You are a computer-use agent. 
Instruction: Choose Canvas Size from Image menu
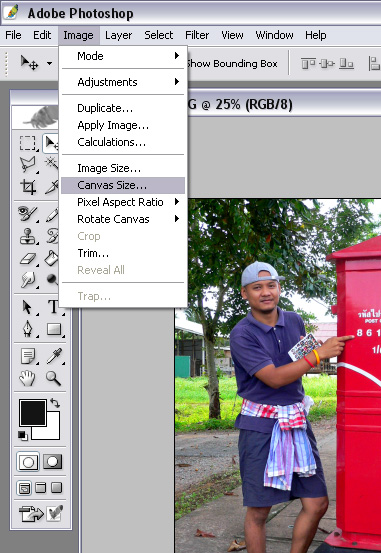[123, 185]
